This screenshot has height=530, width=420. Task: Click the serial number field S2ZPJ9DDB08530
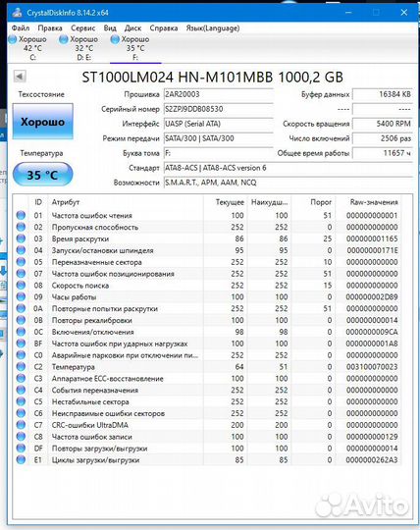[218, 109]
